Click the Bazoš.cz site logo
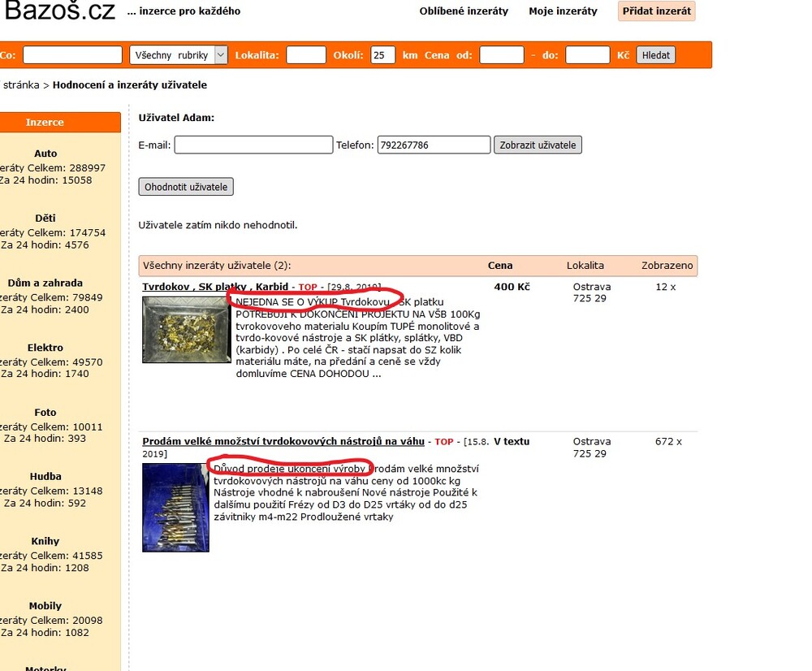This screenshot has width=812, height=671. tap(58, 11)
